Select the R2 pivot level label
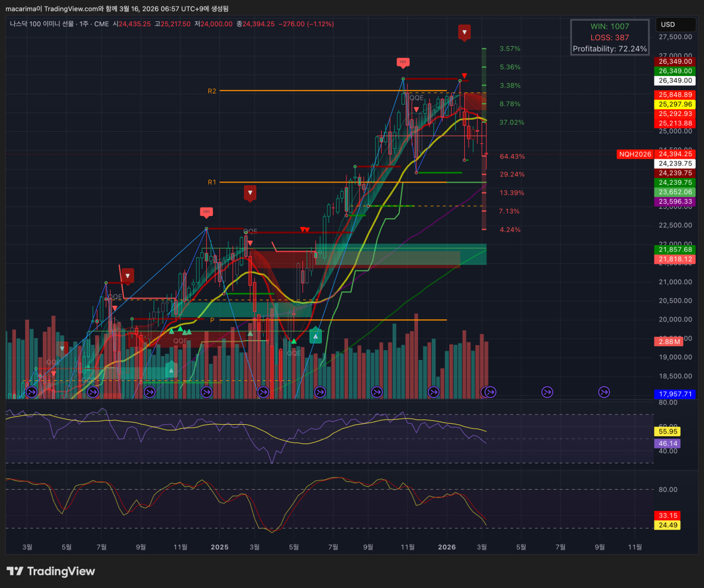 pos(212,91)
